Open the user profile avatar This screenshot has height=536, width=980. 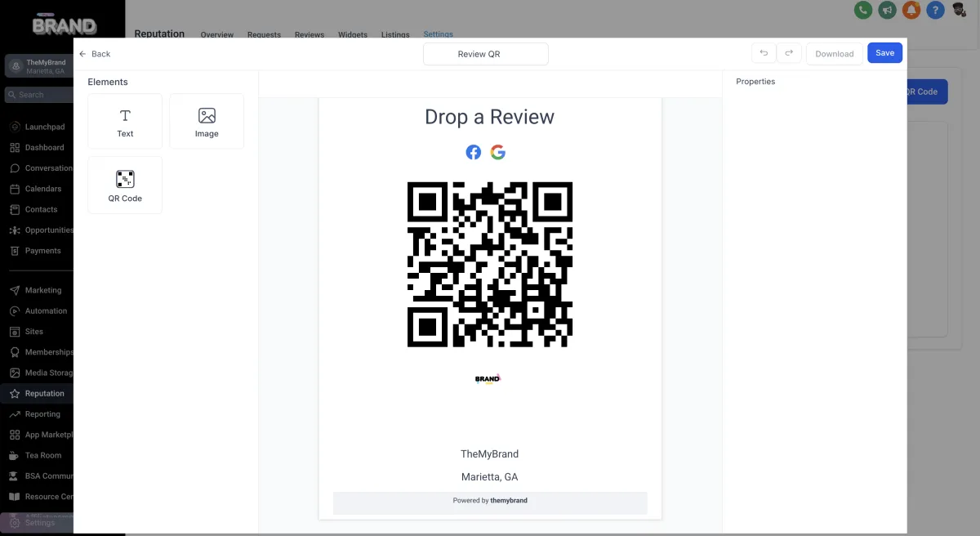[x=960, y=10]
